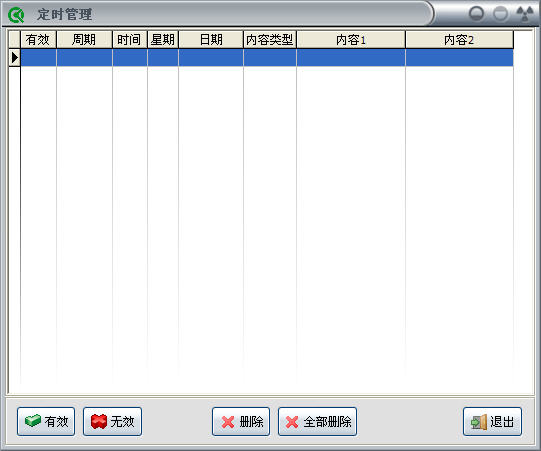Click the green app logo in the title bar
This screenshot has height=451, width=541.
click(x=16, y=14)
